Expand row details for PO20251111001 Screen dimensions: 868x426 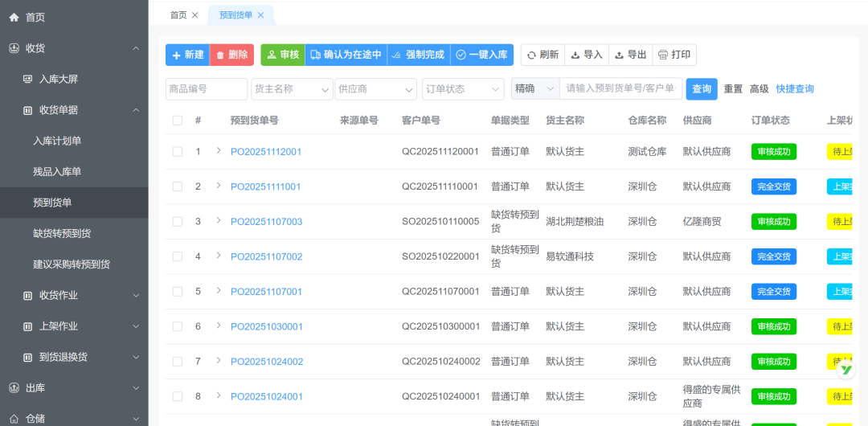pyautogui.click(x=219, y=186)
